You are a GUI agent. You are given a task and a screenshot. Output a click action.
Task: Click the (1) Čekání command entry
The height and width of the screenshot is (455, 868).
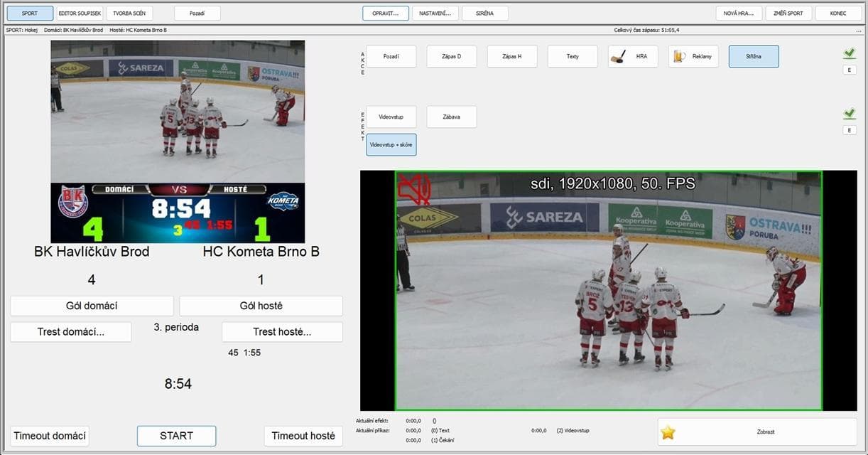443,440
